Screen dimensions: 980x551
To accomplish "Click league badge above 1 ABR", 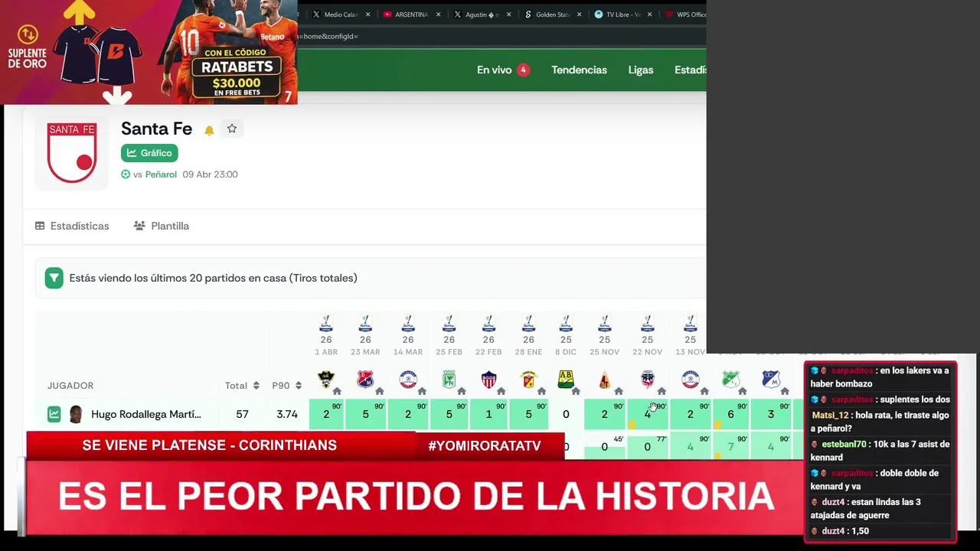I will [x=326, y=323].
